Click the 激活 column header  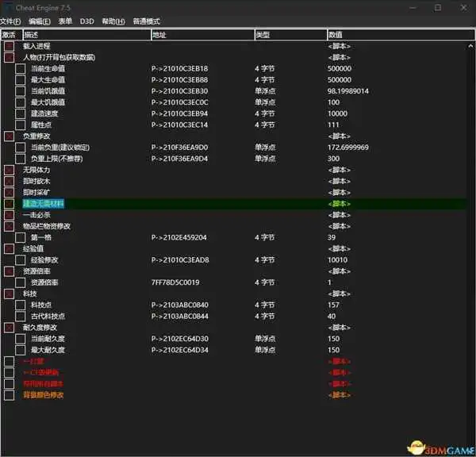[x=12, y=35]
